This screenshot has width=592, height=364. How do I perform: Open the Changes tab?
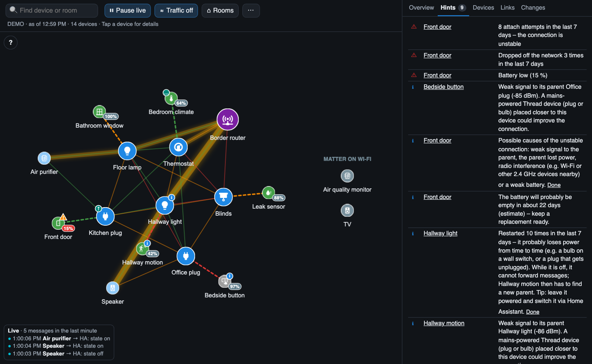click(533, 8)
